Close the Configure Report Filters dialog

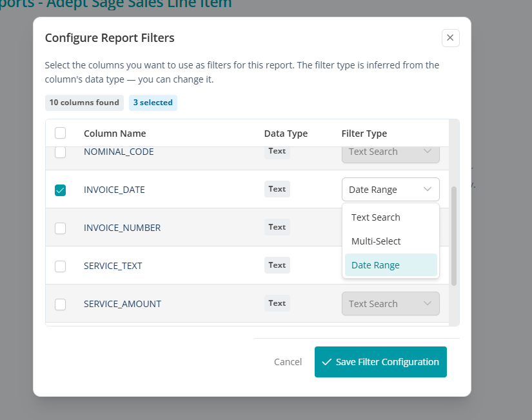[x=450, y=38]
